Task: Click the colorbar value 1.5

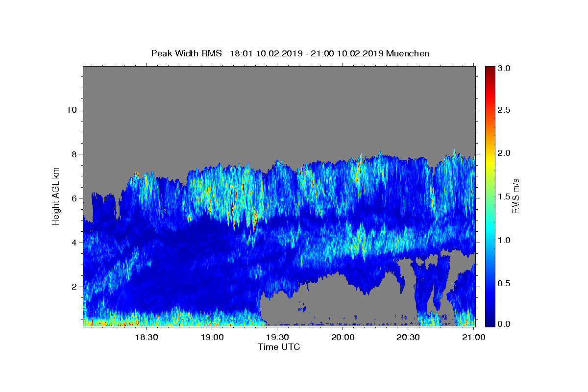Action: tap(505, 196)
